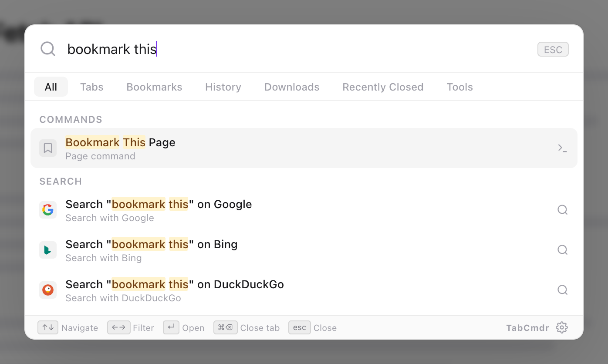Search "bookmark this" on Bing
Viewport: 608px width, 364px height.
[304, 250]
